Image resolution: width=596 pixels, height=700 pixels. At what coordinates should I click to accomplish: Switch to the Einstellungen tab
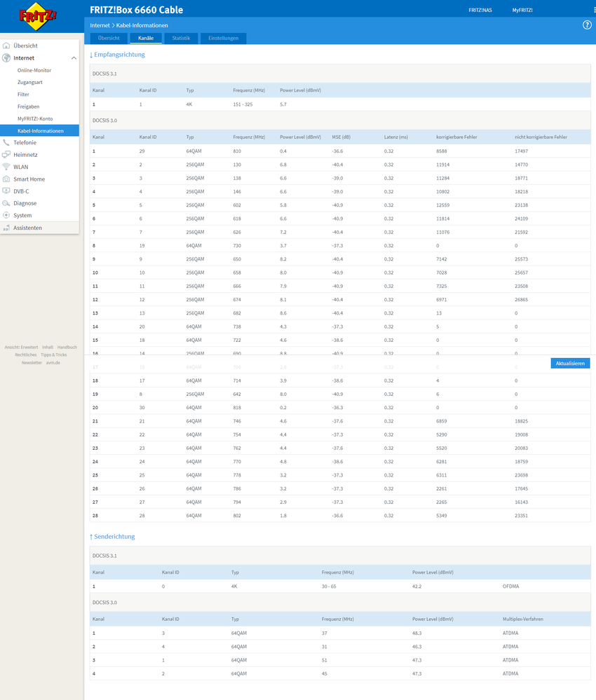pyautogui.click(x=223, y=38)
